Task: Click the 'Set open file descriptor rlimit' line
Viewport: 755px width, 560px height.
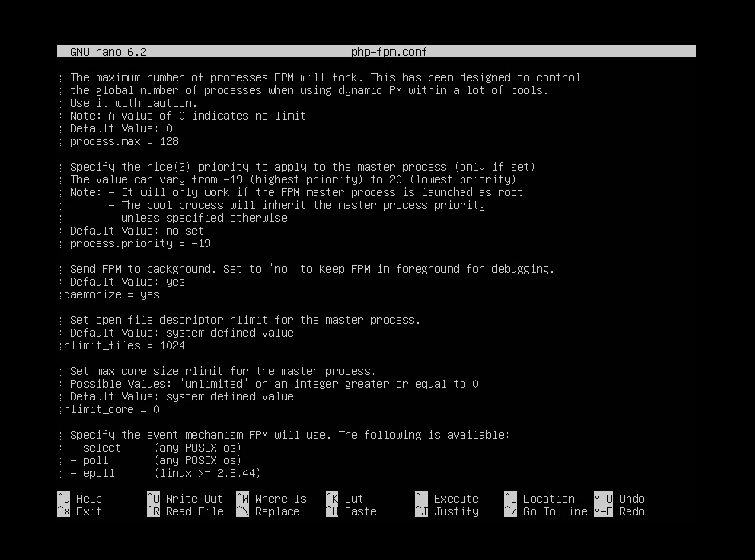Action: 239,320
